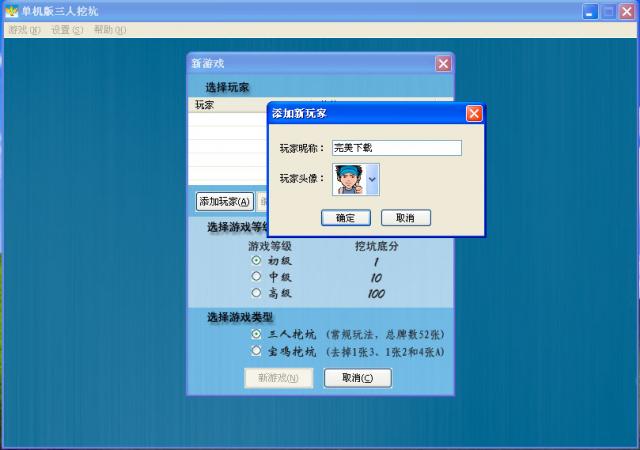Close the 添加新玩家 dialog
The image size is (640, 450).
[474, 113]
